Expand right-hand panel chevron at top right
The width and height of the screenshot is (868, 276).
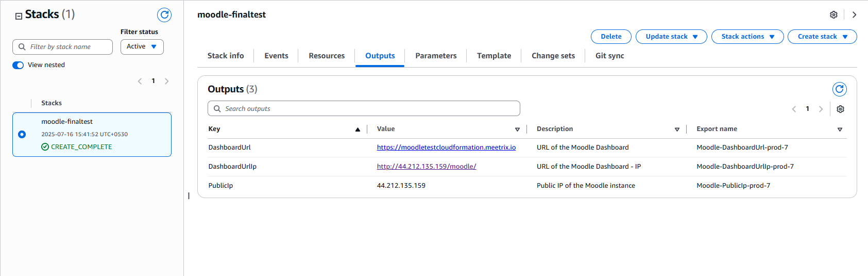pyautogui.click(x=854, y=15)
